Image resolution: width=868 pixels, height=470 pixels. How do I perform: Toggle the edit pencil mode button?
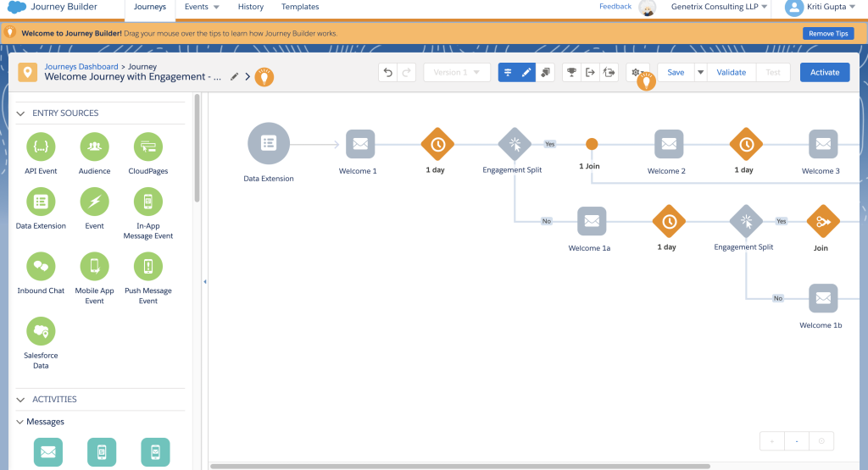click(x=526, y=73)
